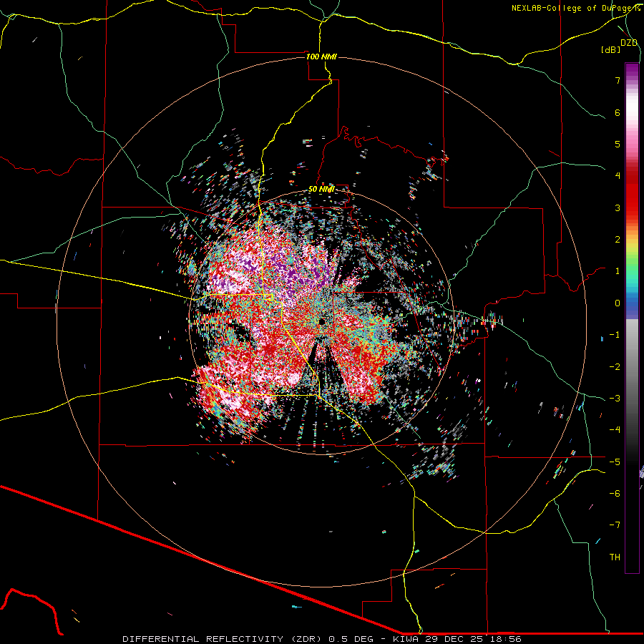The width and height of the screenshot is (644, 644).
Task: Click the "-5" value on the scale
Action: pos(615,462)
